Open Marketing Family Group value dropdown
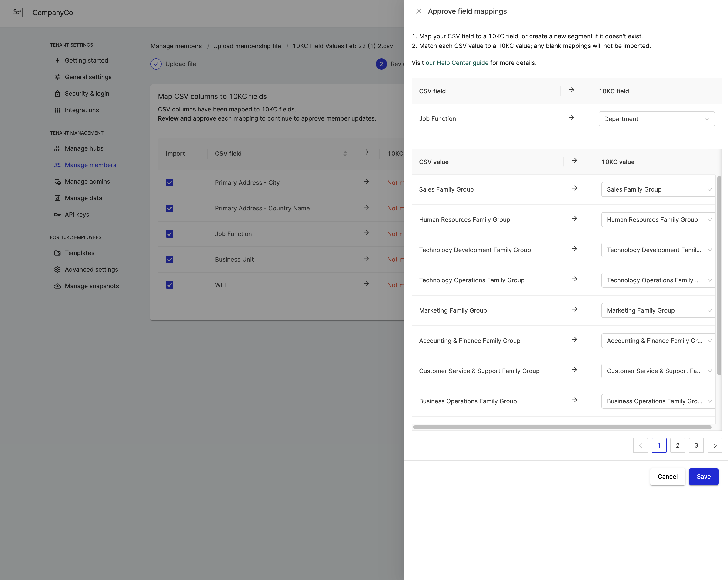The width and height of the screenshot is (728, 580). tap(658, 310)
